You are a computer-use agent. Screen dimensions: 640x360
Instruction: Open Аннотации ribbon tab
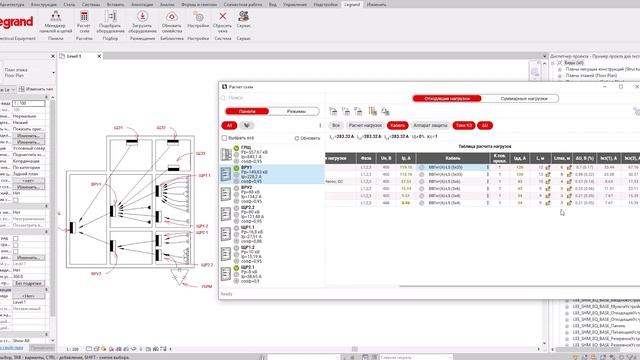pos(142,4)
